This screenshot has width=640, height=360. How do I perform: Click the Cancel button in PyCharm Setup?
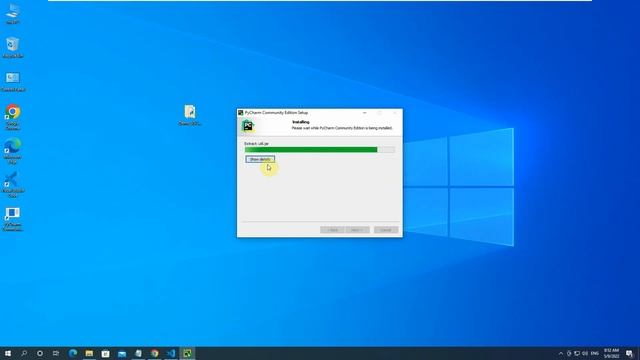(386, 230)
